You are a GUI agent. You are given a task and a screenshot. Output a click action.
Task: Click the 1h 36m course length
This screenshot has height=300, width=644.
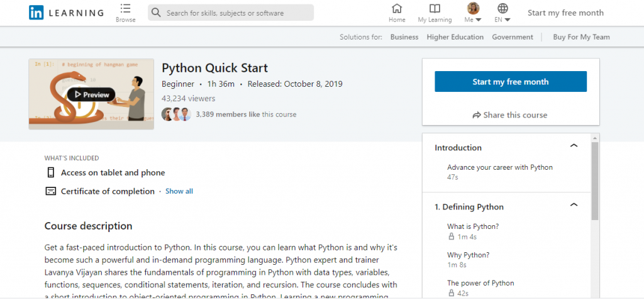[221, 84]
